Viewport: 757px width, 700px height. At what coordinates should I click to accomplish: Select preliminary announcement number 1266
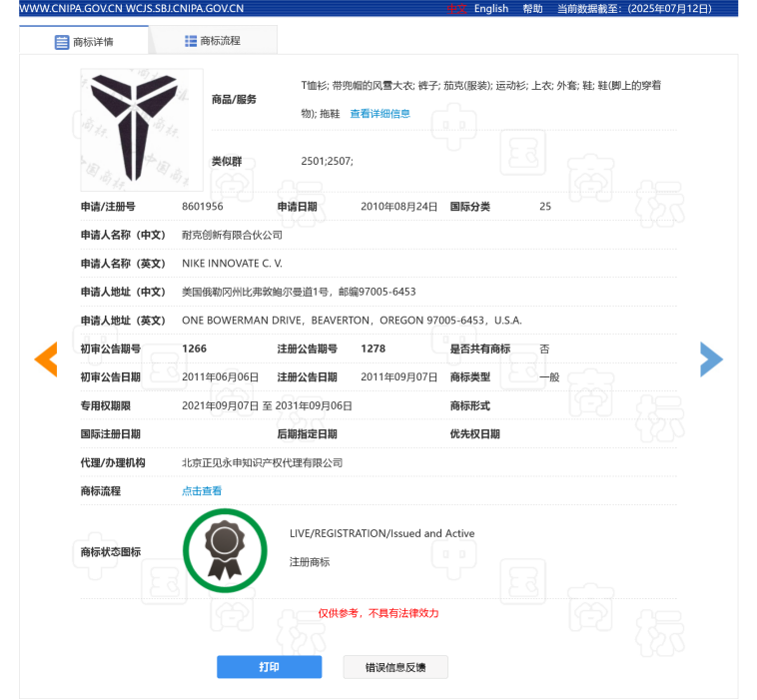pos(194,349)
